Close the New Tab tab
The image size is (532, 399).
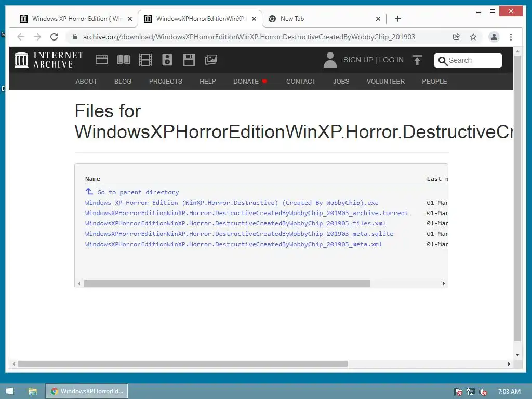(378, 19)
